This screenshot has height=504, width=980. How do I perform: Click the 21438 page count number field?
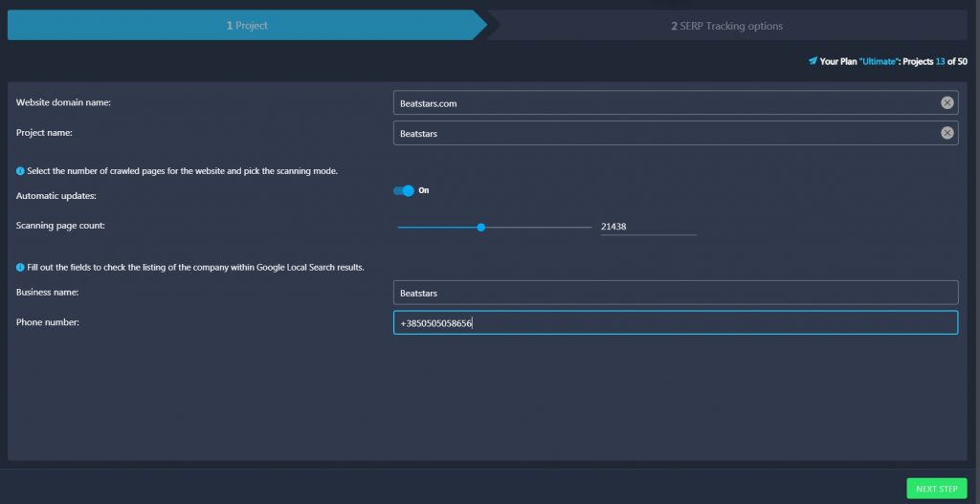click(648, 227)
